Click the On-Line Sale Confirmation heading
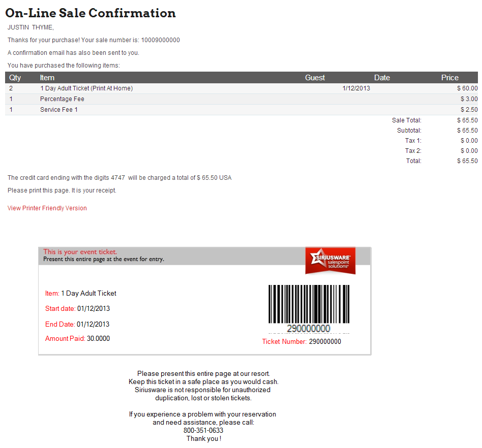The height and width of the screenshot is (448, 482). click(91, 13)
